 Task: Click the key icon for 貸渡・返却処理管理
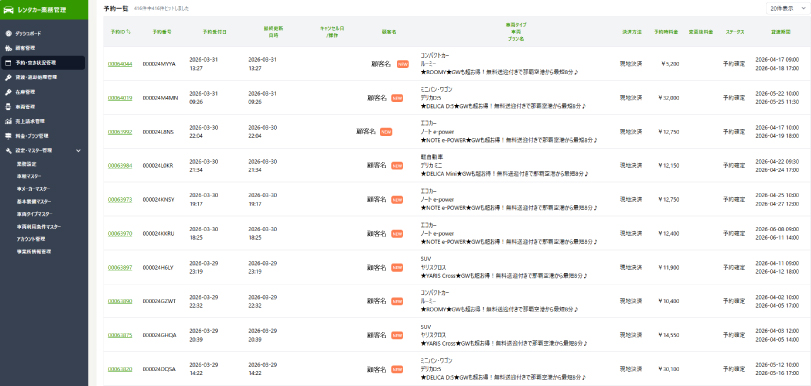click(8, 78)
